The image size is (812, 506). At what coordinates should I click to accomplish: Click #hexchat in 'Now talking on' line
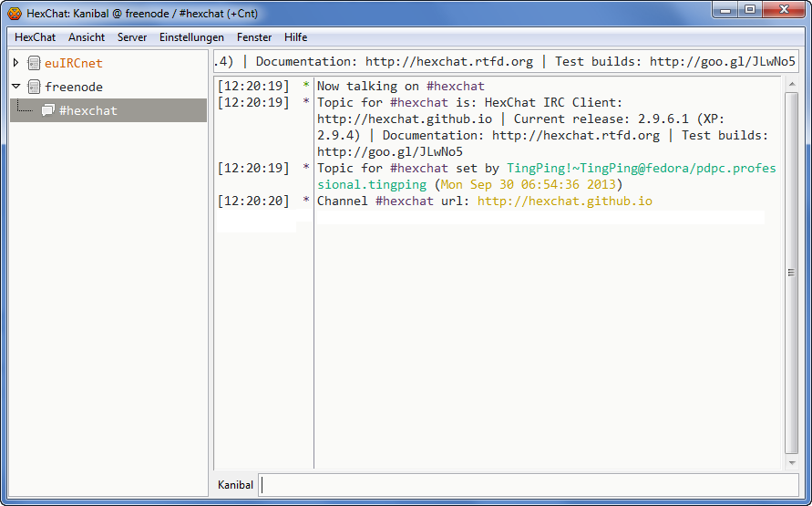point(455,86)
